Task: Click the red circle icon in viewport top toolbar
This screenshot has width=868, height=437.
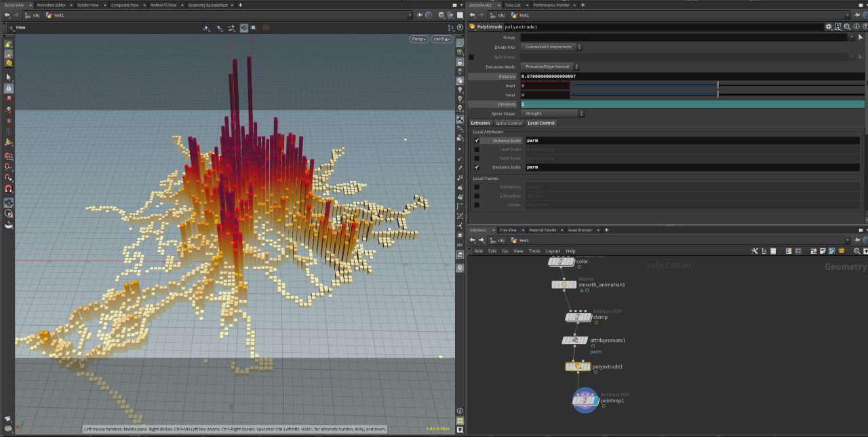Action: 265,28
